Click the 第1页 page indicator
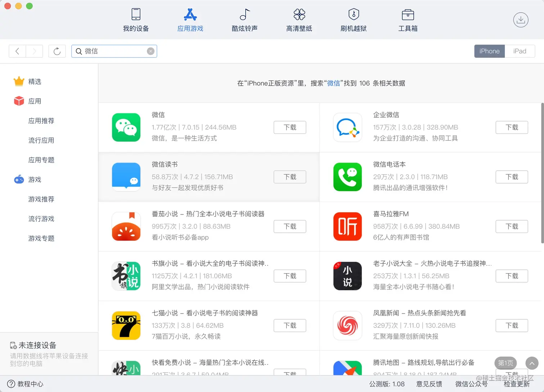The height and width of the screenshot is (392, 544). pyautogui.click(x=506, y=363)
